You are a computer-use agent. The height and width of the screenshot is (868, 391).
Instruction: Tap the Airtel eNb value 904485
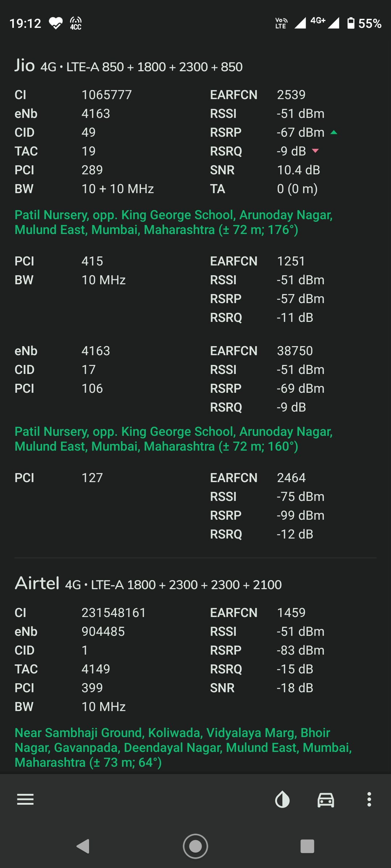pos(103,631)
